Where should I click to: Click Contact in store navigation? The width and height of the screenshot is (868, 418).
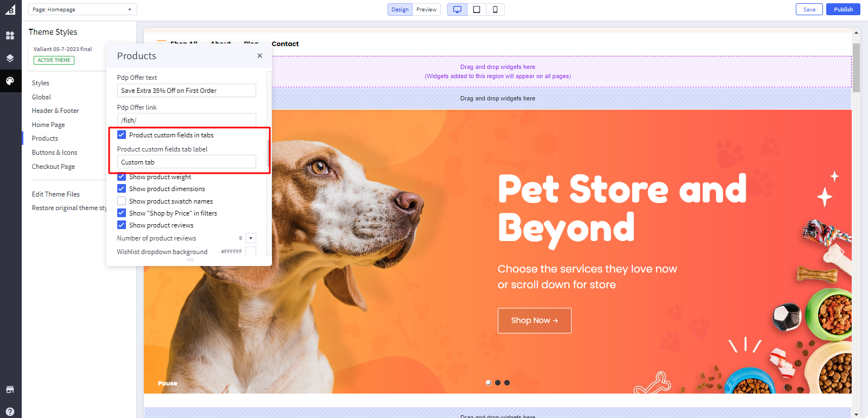tap(285, 44)
